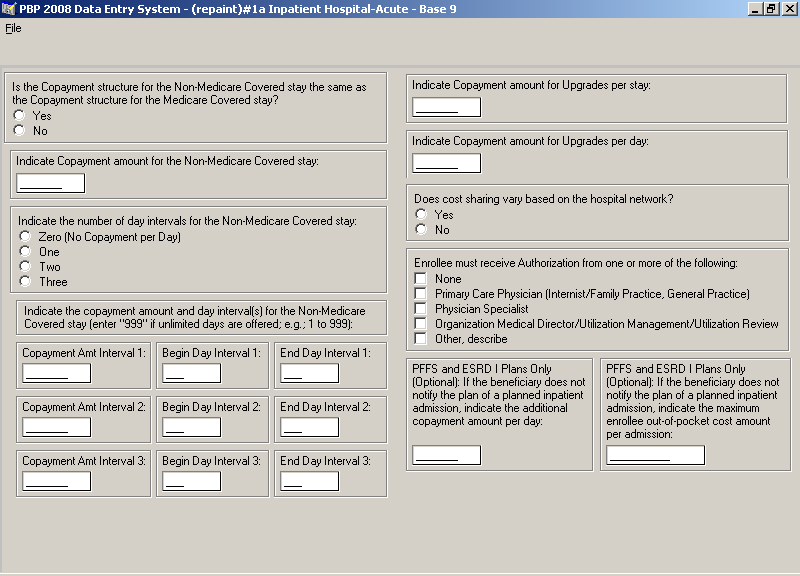800x576 pixels.
Task: Click Copayment amount for Non-Medicare Covered stay field
Action: 51,183
